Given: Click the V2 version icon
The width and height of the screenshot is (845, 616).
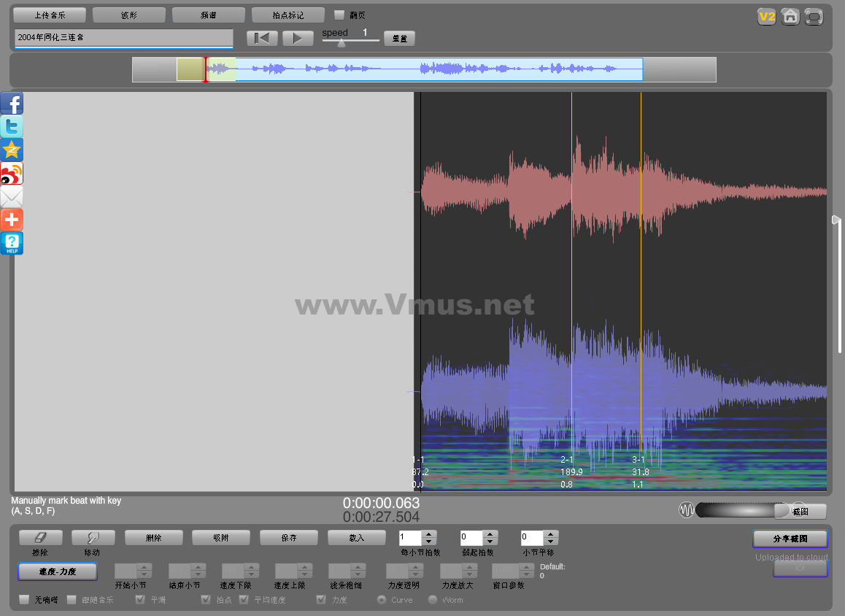Looking at the screenshot, I should (766, 17).
